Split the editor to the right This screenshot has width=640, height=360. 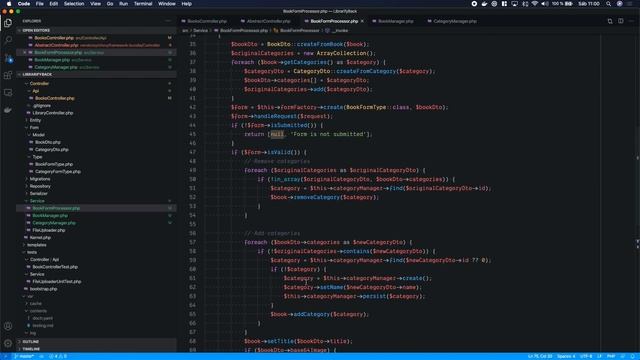(x=620, y=21)
